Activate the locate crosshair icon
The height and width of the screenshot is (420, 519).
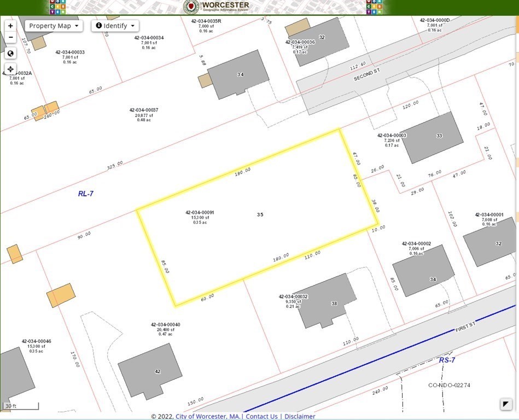point(10,69)
